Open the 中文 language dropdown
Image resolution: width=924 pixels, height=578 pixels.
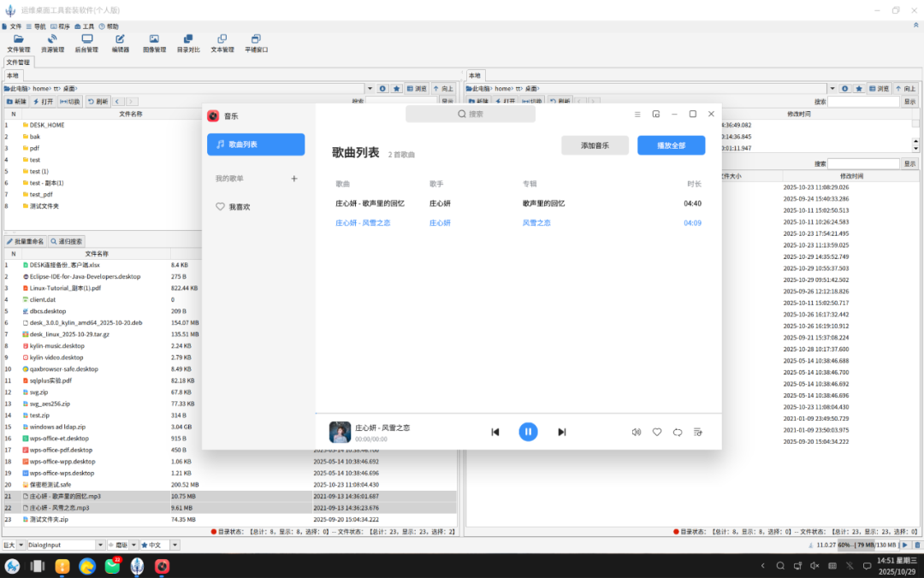pyautogui.click(x=160, y=545)
